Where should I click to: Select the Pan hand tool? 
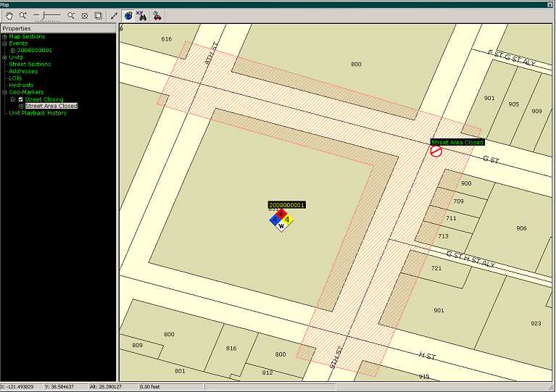click(x=9, y=15)
